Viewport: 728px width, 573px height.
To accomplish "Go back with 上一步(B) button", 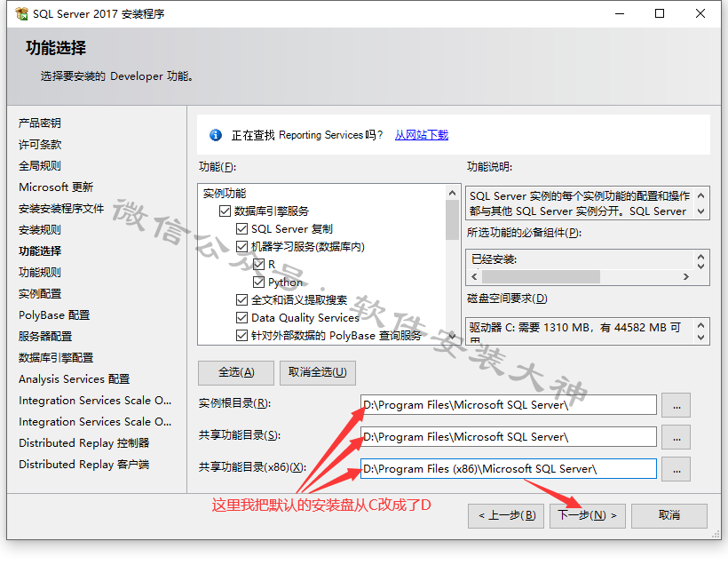I will (x=506, y=516).
